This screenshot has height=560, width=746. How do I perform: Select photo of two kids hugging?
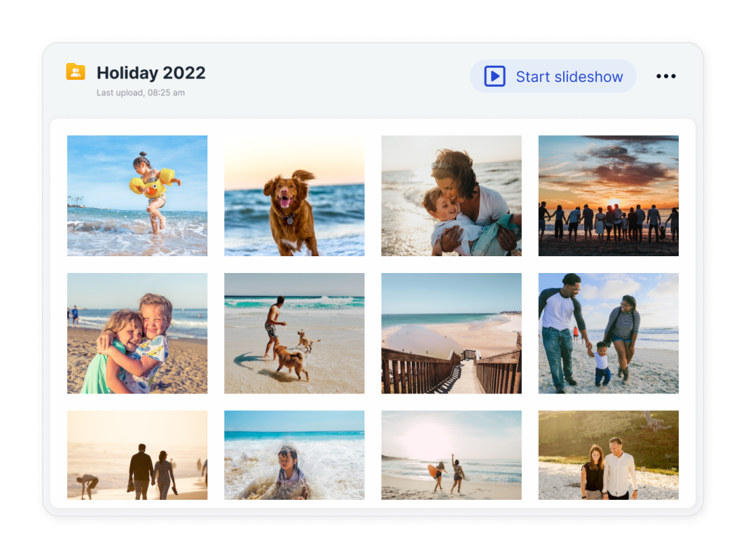137,333
